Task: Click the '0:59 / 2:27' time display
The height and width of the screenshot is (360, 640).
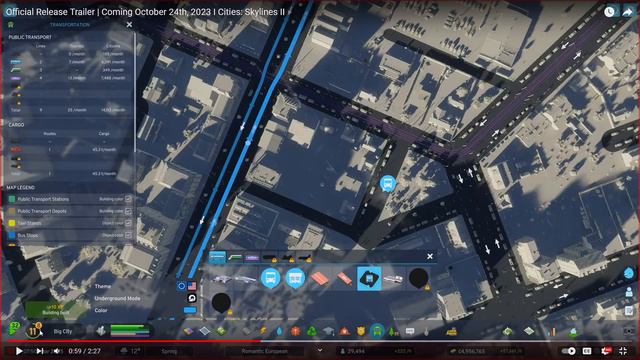Action: (x=84, y=351)
